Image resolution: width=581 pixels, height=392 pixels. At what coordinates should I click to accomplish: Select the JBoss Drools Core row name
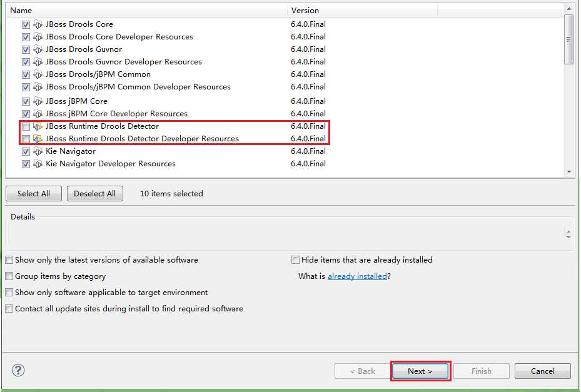(79, 24)
